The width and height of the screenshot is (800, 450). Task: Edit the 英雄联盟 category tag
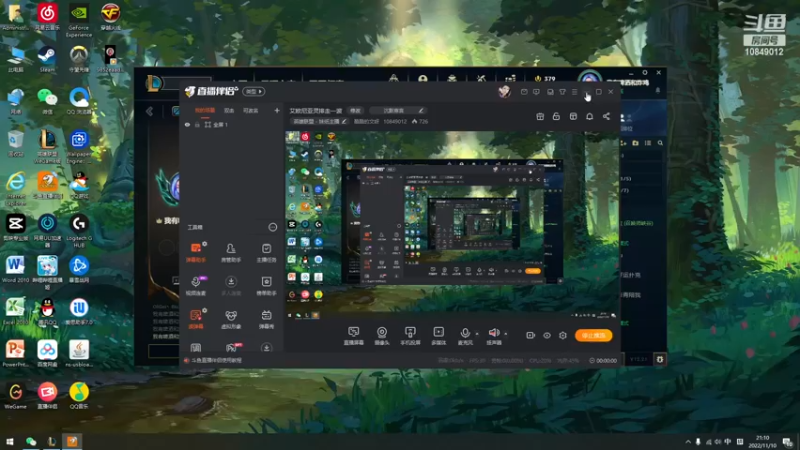pyautogui.click(x=319, y=121)
